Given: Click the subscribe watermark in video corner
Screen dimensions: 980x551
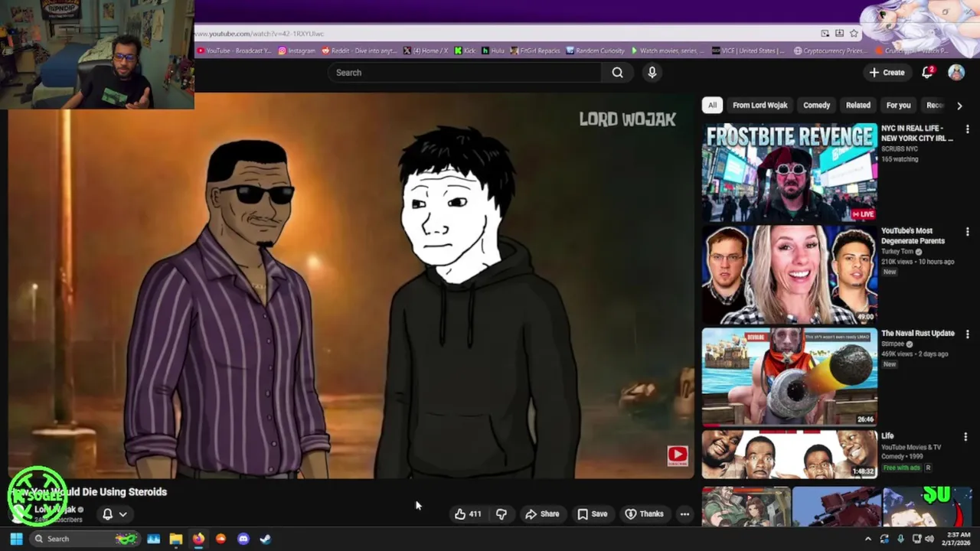Looking at the screenshot, I should (x=678, y=455).
